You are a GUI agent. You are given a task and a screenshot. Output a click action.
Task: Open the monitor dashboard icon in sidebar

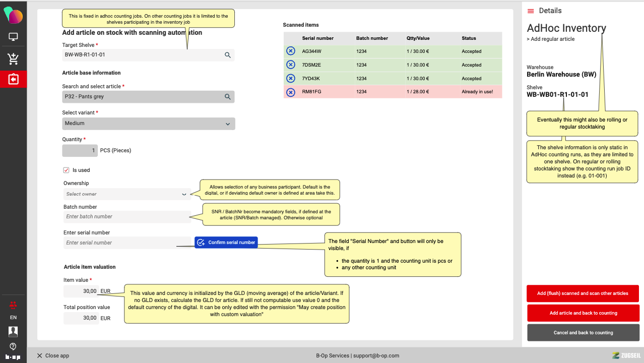tap(13, 37)
